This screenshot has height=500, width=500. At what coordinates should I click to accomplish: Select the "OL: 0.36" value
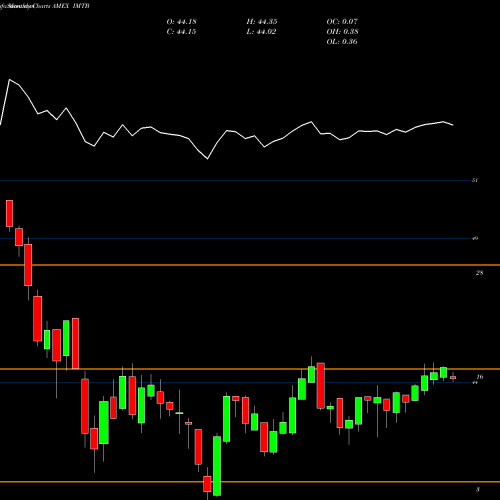(342, 42)
